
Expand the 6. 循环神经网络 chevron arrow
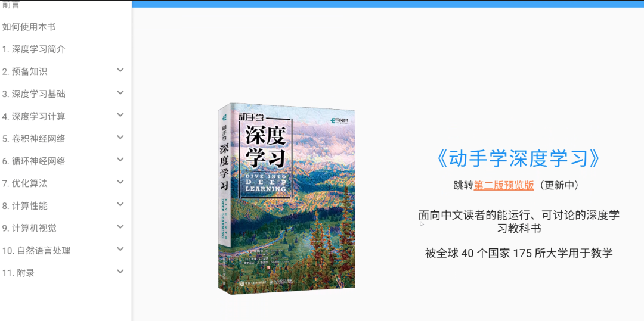click(x=120, y=160)
